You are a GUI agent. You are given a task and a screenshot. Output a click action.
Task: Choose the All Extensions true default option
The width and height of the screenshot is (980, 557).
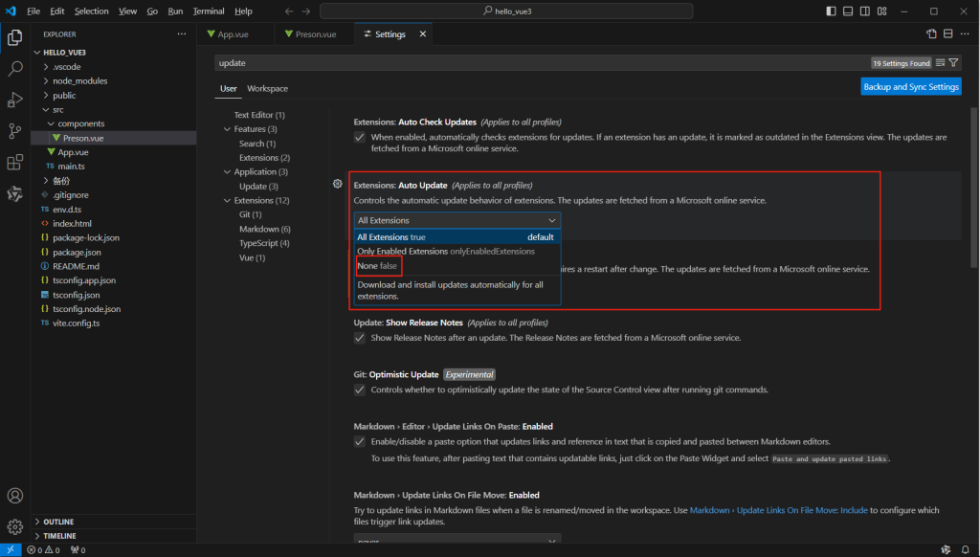point(457,237)
